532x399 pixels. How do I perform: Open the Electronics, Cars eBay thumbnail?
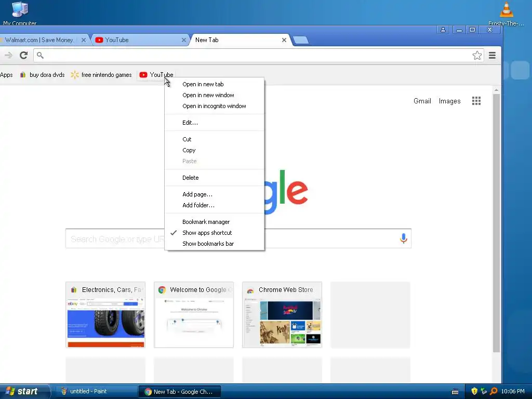(x=105, y=314)
